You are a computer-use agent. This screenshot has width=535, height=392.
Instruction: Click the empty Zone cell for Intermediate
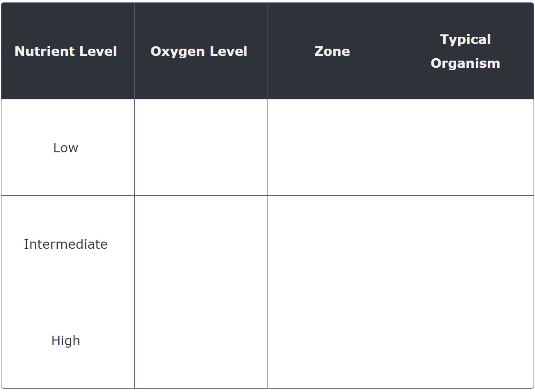coord(334,244)
